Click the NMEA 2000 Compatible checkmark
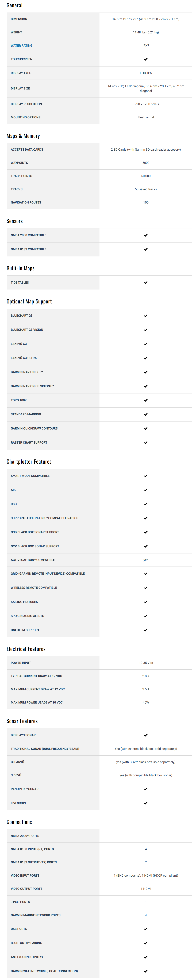 point(146,236)
